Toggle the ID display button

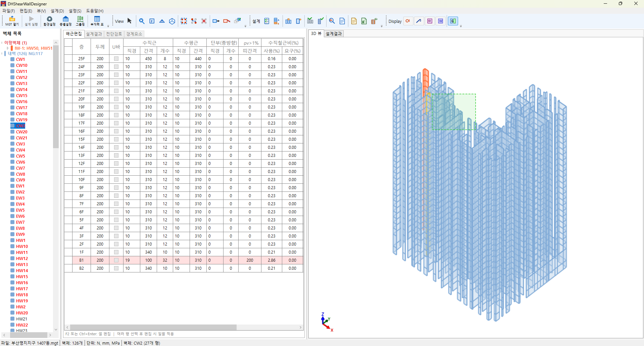pos(430,21)
